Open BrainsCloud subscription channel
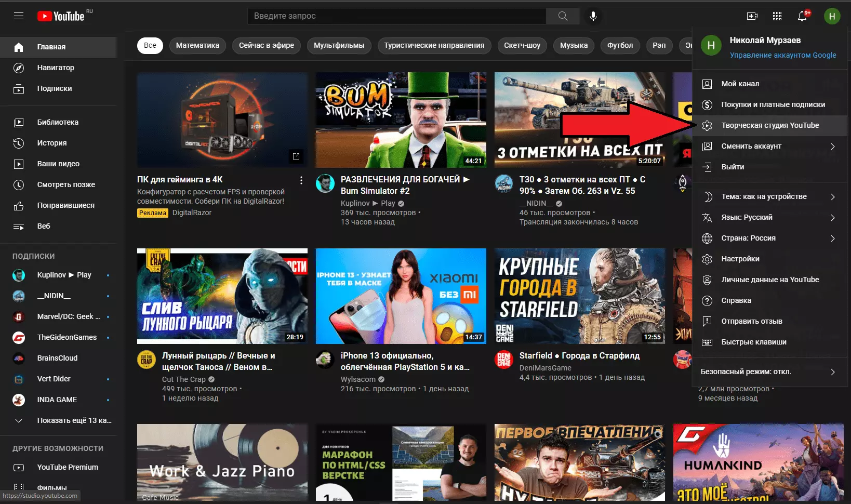Screen dimensions: 851x504 click(x=58, y=358)
